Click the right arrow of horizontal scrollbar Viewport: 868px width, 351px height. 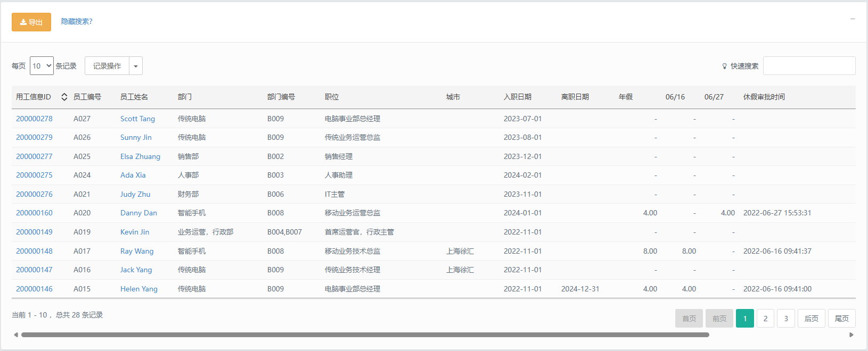(x=851, y=335)
